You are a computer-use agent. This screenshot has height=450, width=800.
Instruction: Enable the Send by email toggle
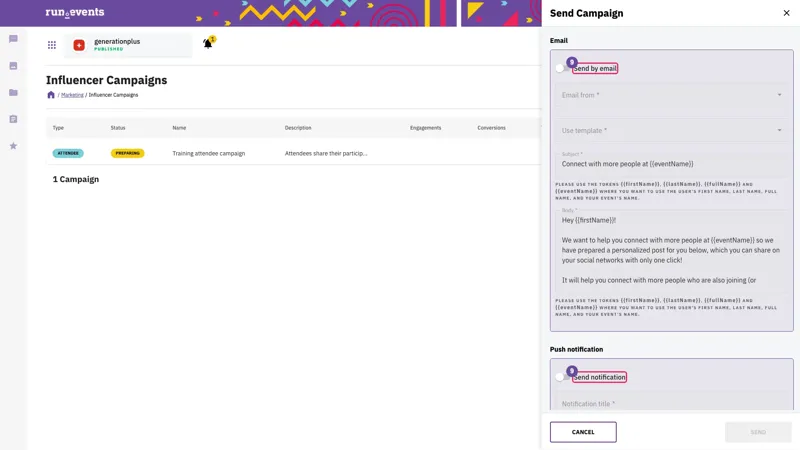coord(562,68)
